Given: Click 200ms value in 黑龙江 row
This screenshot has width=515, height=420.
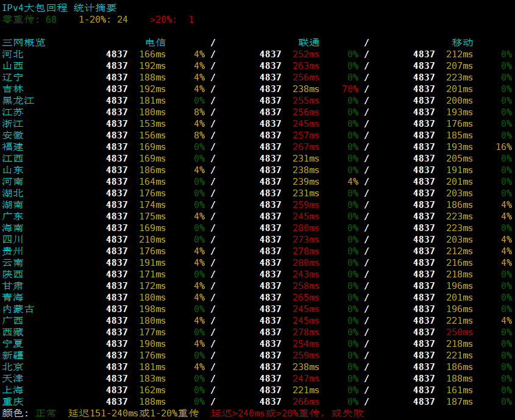Looking at the screenshot, I should click(x=459, y=101).
